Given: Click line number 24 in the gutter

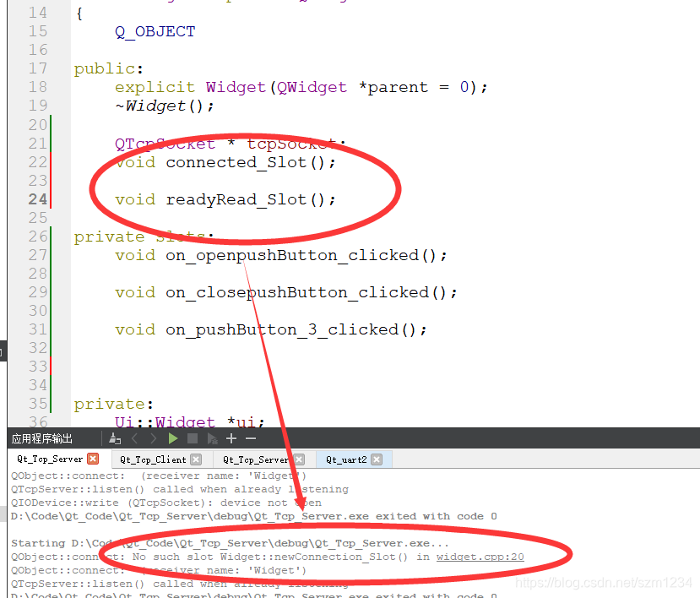Looking at the screenshot, I should 37,199.
